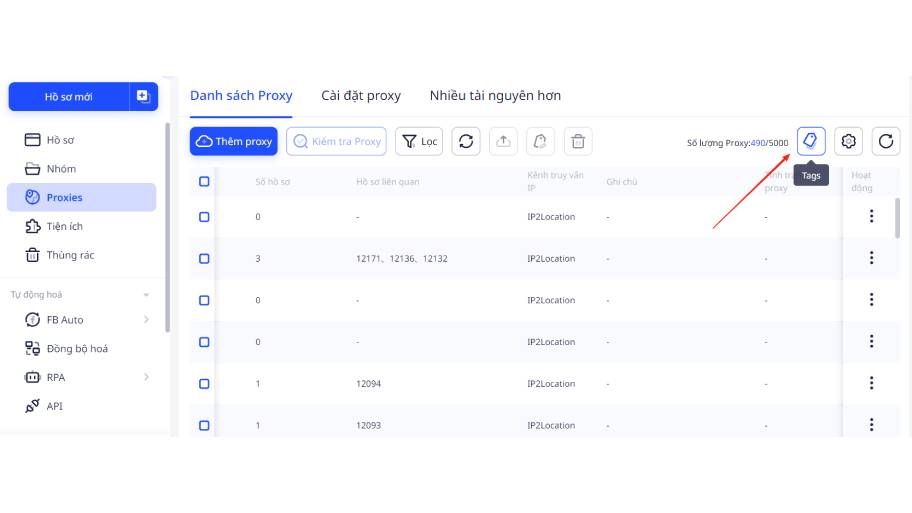Expand the RPA submenu arrow
Image resolution: width=912 pixels, height=513 pixels.
(x=146, y=377)
